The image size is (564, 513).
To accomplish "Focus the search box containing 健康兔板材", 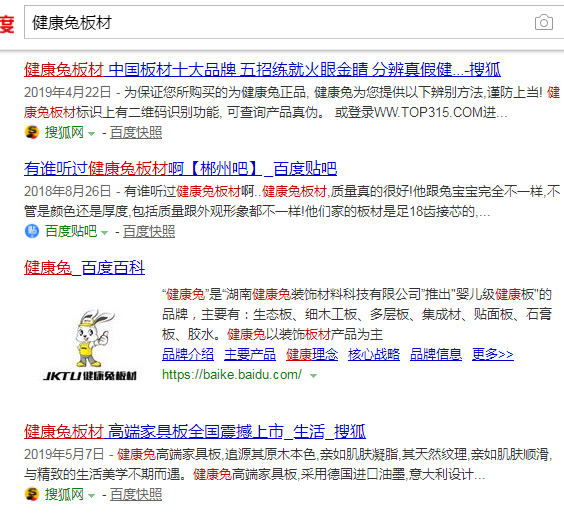I will (281, 22).
